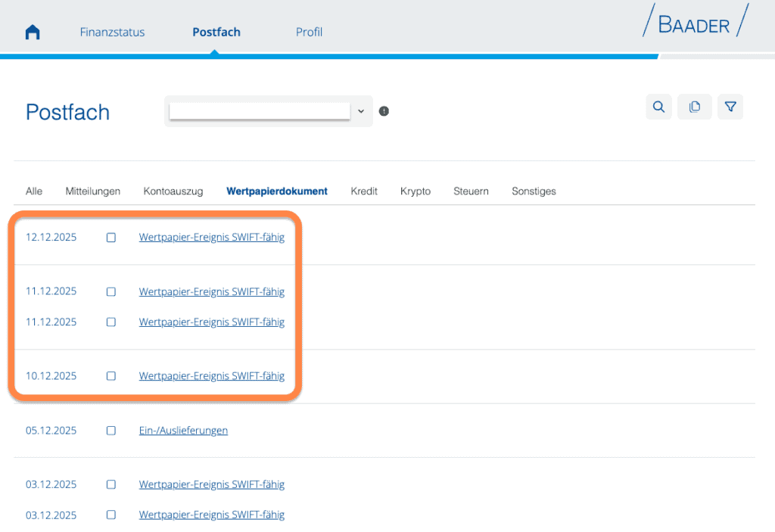Open the Finanzstatus navigation menu
Screen dimensions: 775x532
click(x=112, y=33)
